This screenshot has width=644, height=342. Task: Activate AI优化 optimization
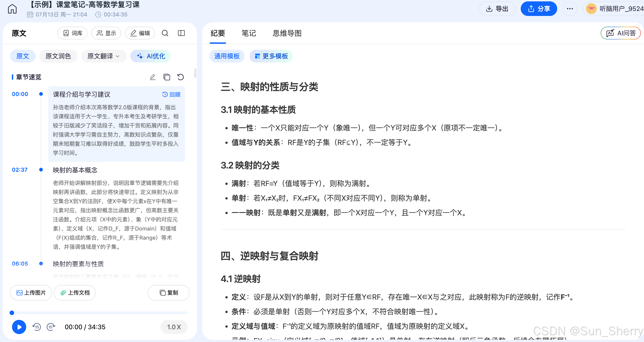tap(151, 56)
